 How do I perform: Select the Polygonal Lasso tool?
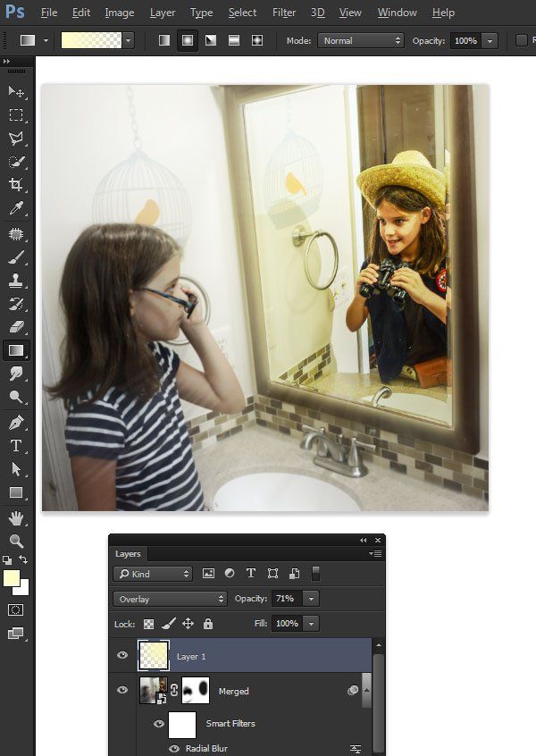pos(16,139)
